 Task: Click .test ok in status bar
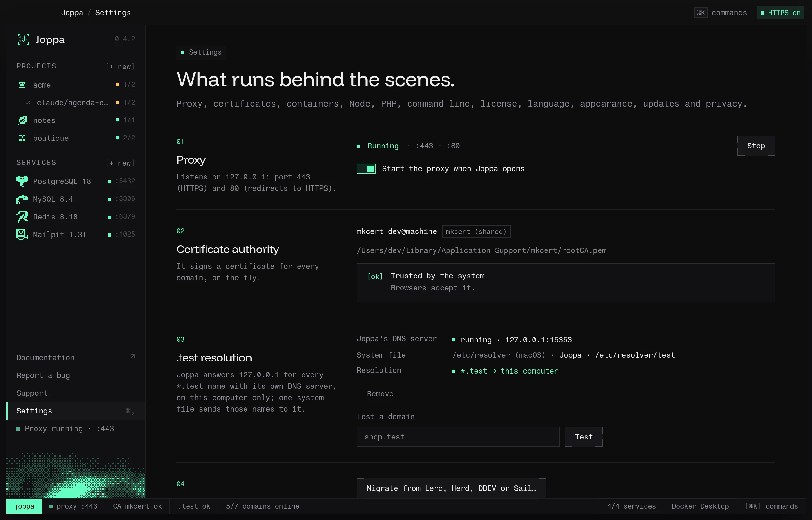click(x=194, y=506)
